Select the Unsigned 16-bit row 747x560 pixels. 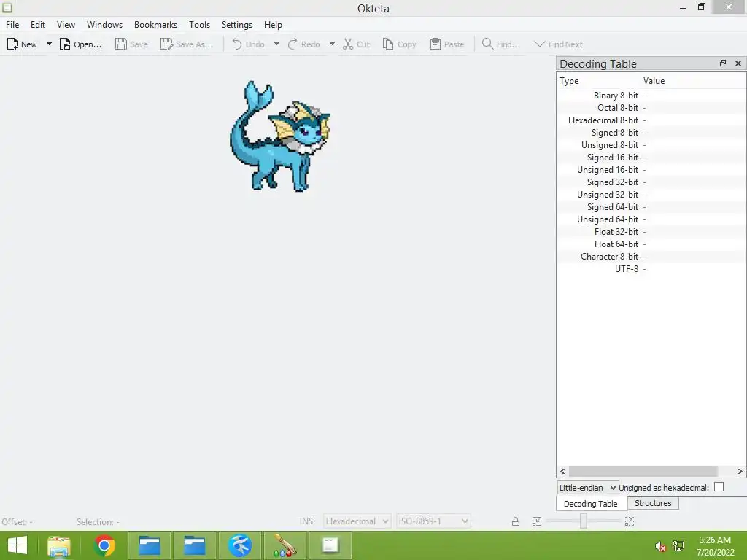[x=651, y=169]
